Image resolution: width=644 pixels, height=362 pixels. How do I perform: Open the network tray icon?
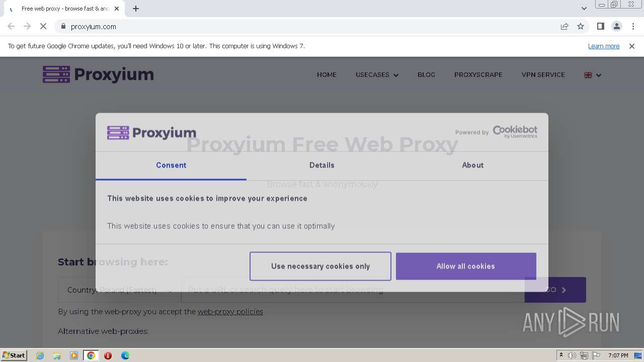click(584, 355)
